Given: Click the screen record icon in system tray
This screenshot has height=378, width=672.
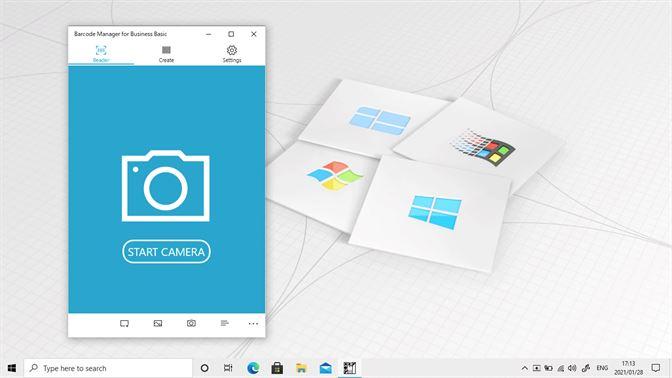Looking at the screenshot, I should (x=537, y=368).
